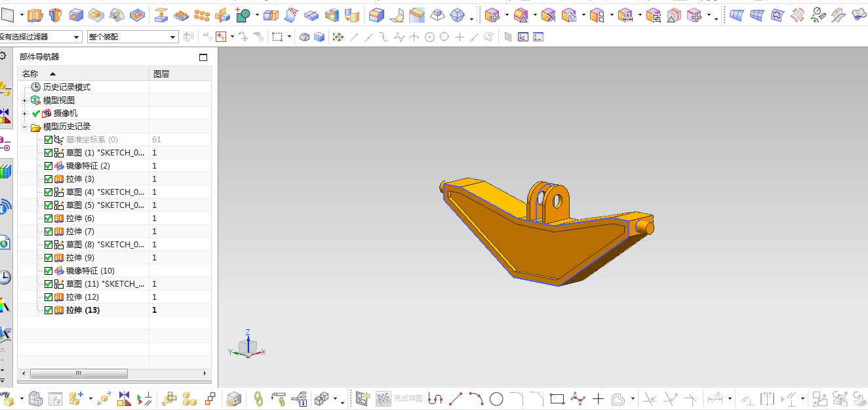The width and height of the screenshot is (868, 410).
Task: Uncheck the checkbox for 拉伸 (6)
Action: [49, 218]
